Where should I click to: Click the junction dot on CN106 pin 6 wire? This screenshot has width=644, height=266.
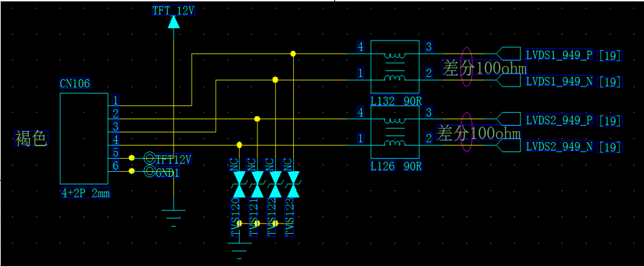click(x=131, y=171)
